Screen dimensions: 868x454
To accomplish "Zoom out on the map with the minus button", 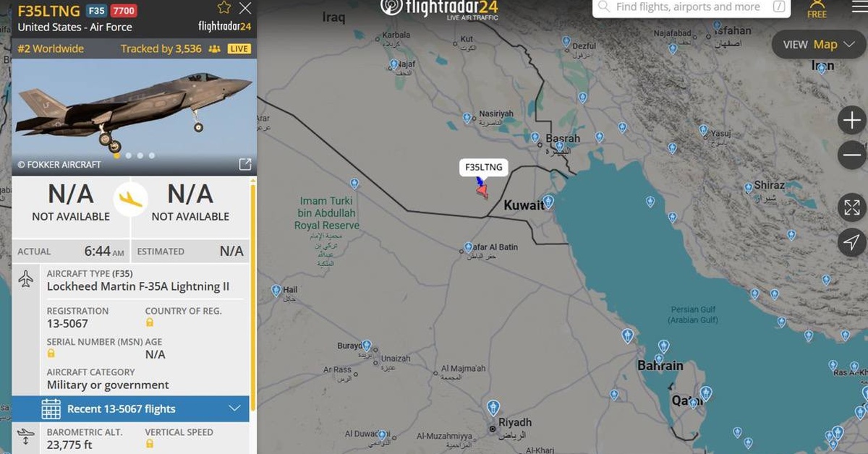I will (852, 155).
